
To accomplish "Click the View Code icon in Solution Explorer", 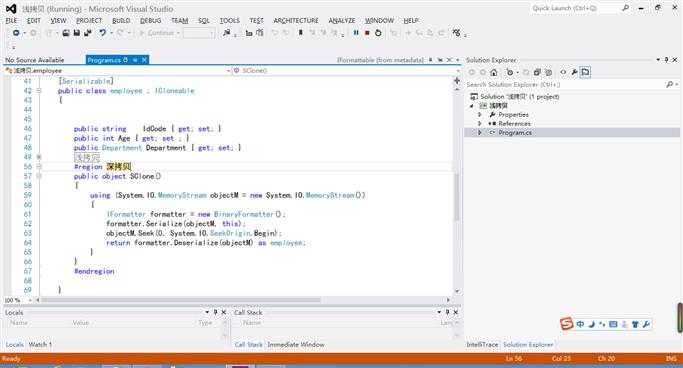I will pos(563,72).
